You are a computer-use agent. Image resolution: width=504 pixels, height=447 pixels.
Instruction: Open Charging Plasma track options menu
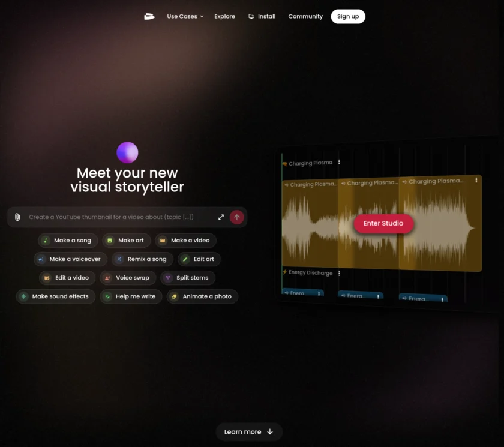point(339,162)
